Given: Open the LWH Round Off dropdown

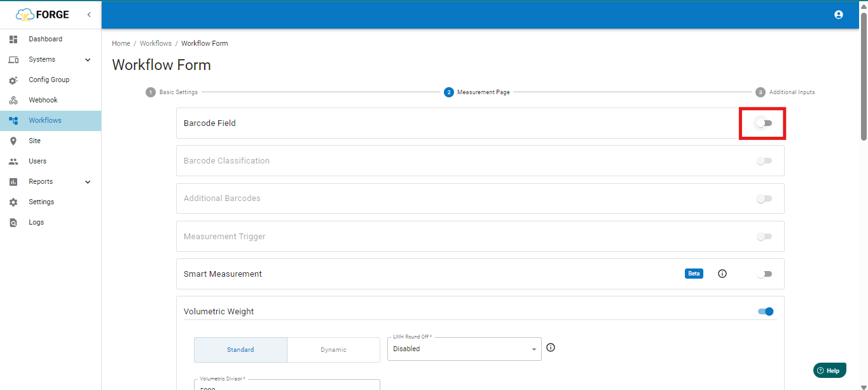Looking at the screenshot, I should pyautogui.click(x=464, y=349).
